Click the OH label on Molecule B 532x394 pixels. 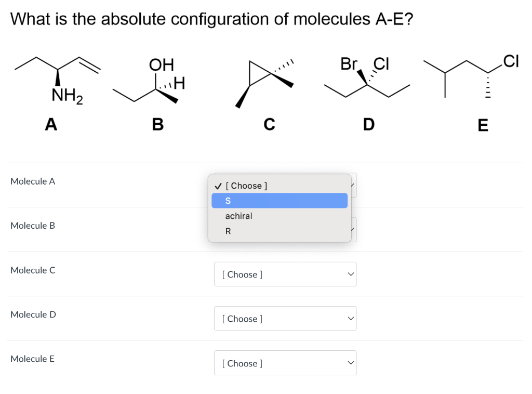click(x=160, y=65)
